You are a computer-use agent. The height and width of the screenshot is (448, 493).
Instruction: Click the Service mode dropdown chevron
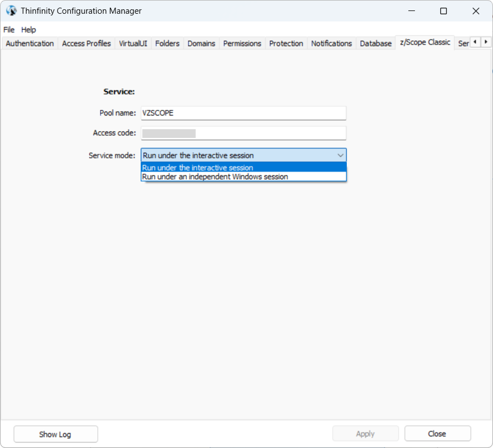pos(340,155)
